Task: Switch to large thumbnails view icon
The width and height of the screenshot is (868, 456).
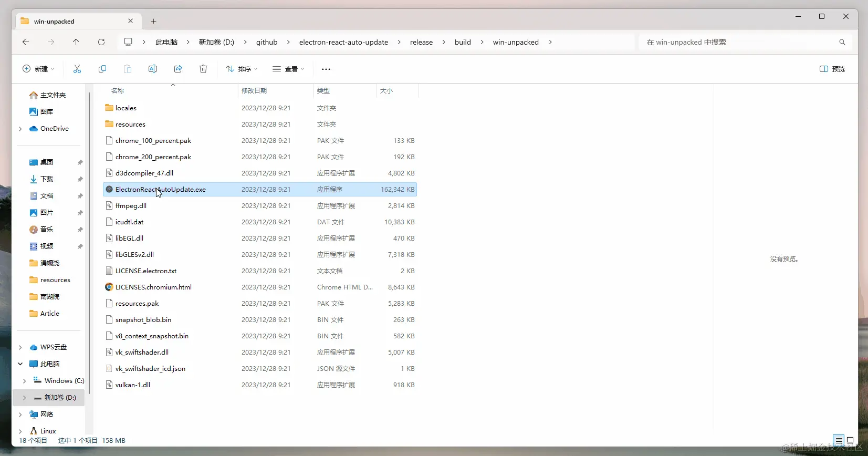Action: pos(850,440)
